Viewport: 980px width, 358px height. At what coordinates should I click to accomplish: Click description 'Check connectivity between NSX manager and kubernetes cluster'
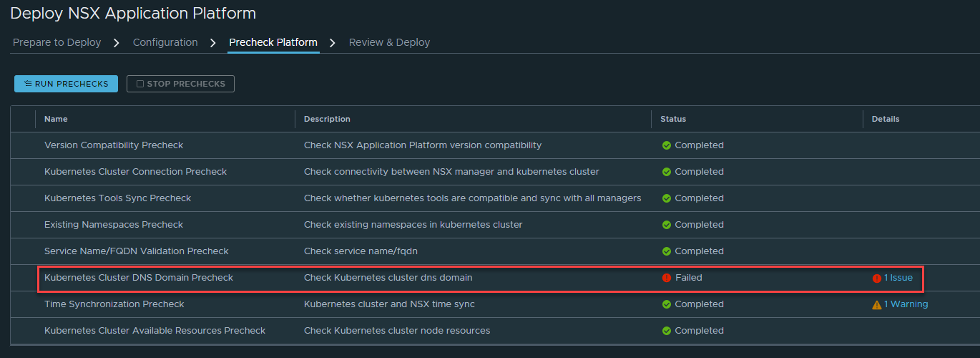(451, 172)
